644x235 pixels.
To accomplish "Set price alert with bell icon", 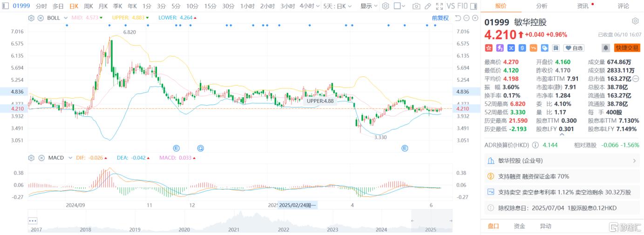I will [x=606, y=48].
